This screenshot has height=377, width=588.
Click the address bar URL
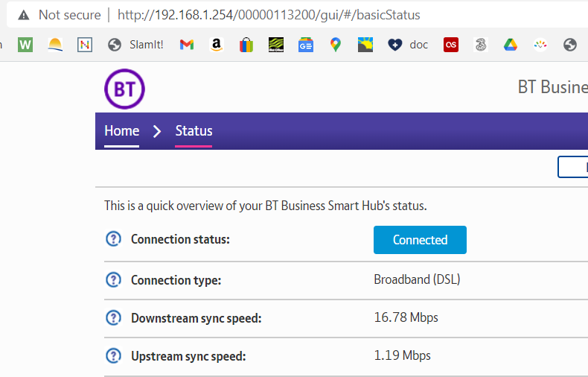point(269,15)
